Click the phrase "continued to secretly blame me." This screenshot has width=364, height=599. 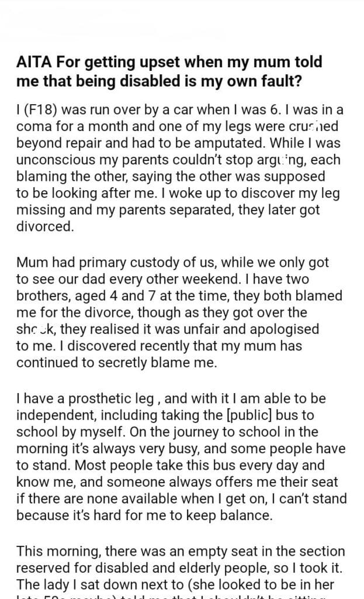[x=116, y=363]
